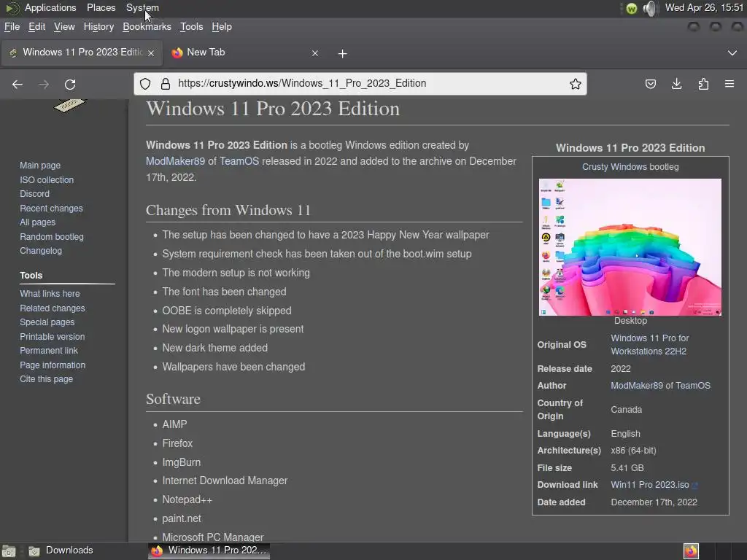Open Page information link
The image size is (747, 560).
coord(53,365)
